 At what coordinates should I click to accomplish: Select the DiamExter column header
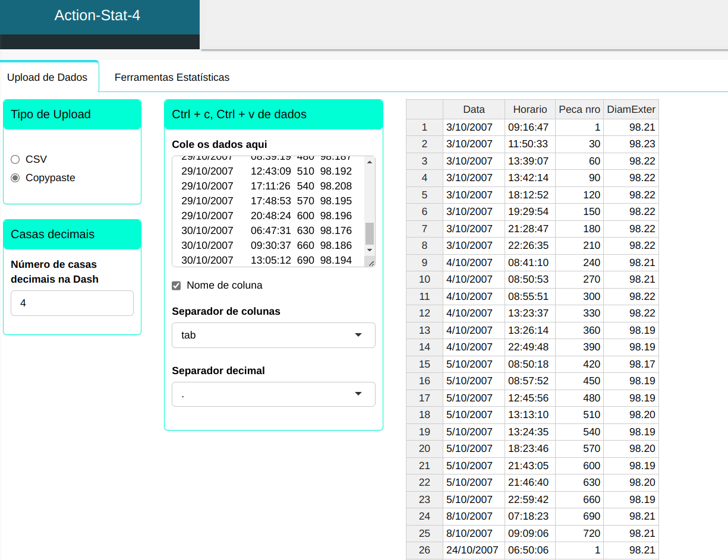point(631,109)
